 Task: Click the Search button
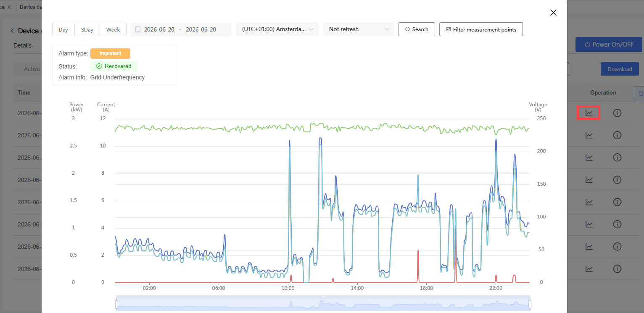(417, 29)
